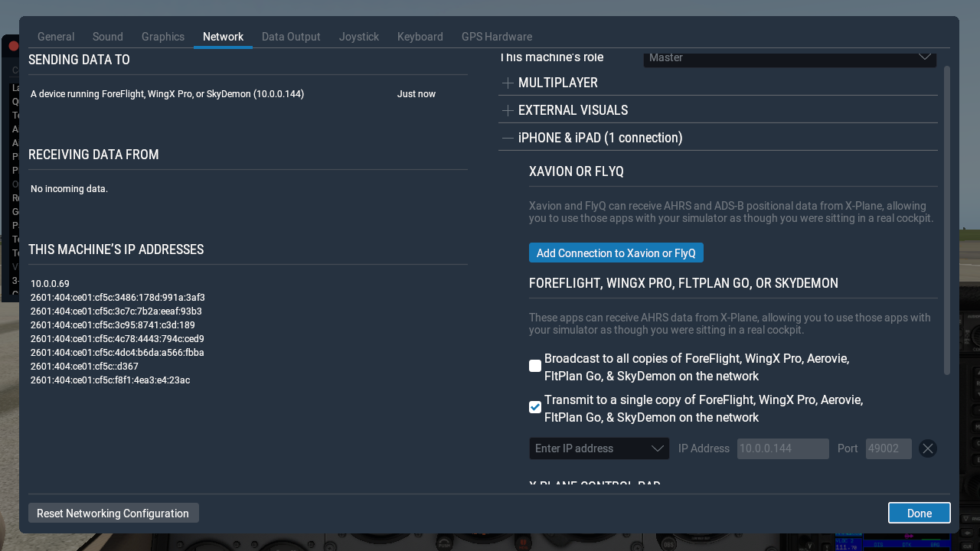The width and height of the screenshot is (980, 551).
Task: Open the Enter IP address dropdown
Action: (x=599, y=448)
